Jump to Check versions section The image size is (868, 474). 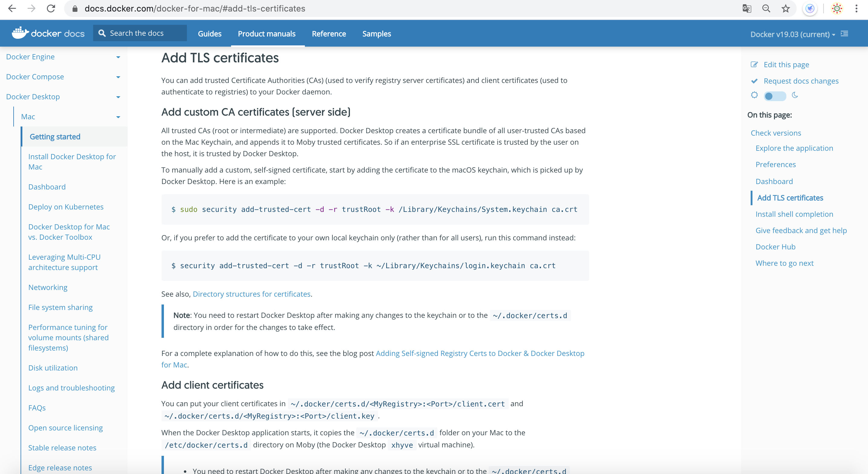[776, 133]
